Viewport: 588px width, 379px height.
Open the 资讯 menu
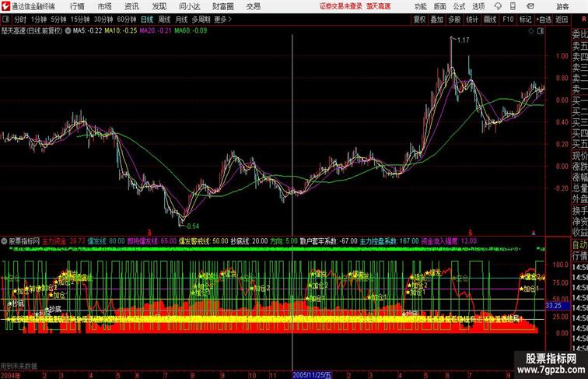131,6
